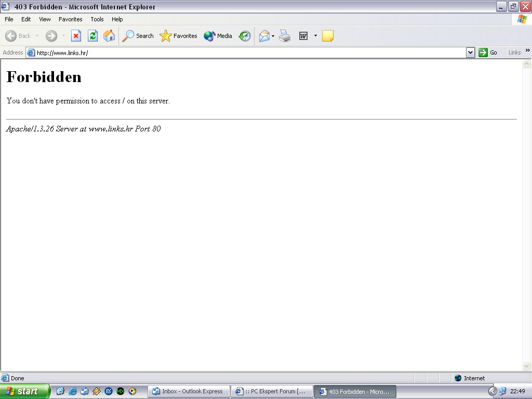
Task: Switch to Inbox - Outlook Express taskbar button
Action: pos(189,391)
